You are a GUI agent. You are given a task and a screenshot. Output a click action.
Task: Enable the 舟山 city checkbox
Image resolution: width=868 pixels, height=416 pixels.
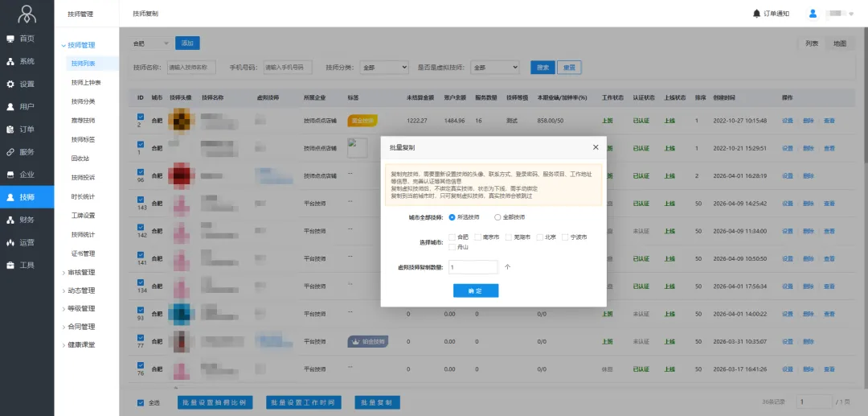(452, 248)
